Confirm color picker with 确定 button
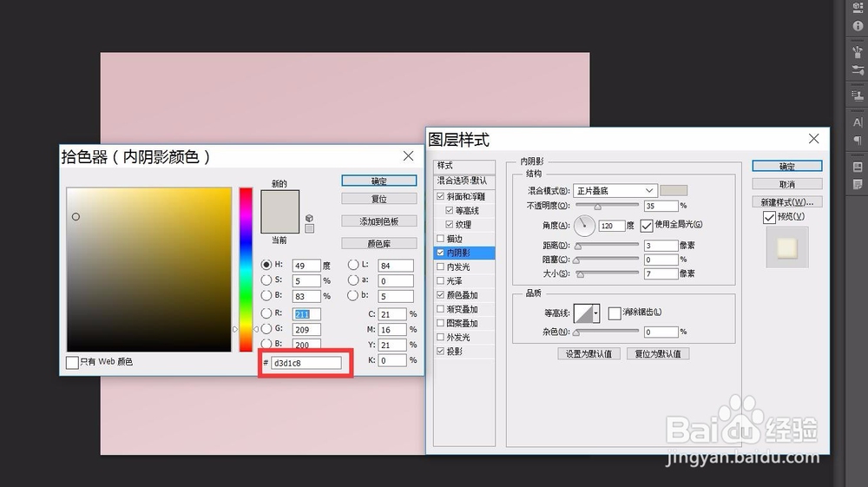 (379, 181)
